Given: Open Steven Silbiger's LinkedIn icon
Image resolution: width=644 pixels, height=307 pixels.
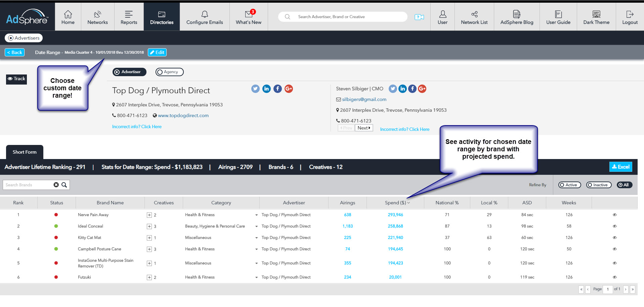Looking at the screenshot, I should (x=402, y=89).
